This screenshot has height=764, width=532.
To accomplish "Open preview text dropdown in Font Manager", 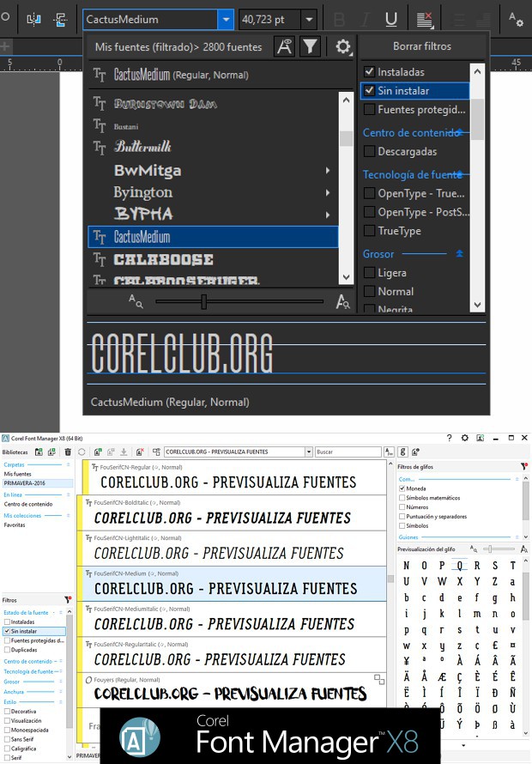I will (x=308, y=452).
